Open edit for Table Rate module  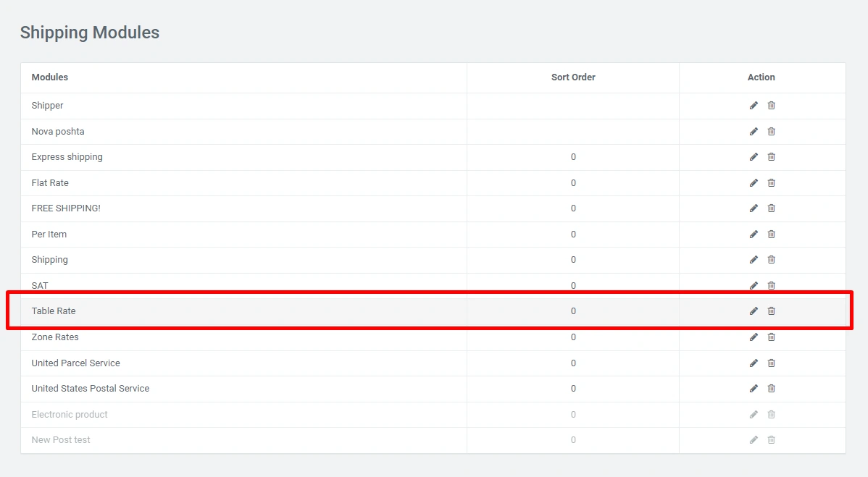(x=754, y=311)
